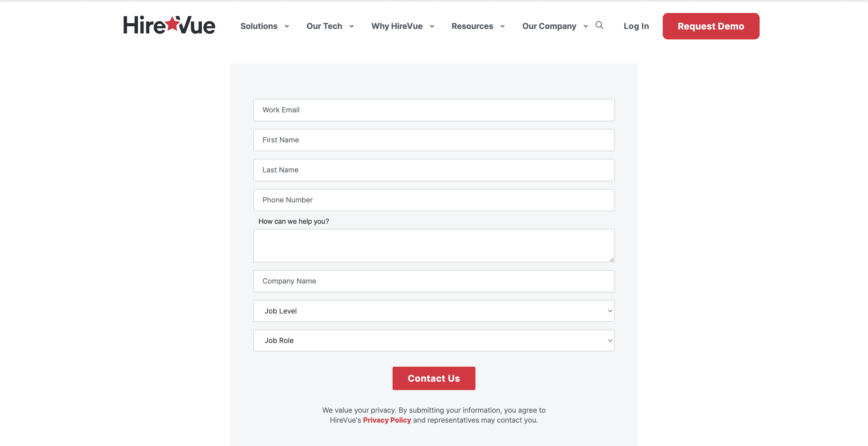Click the Work Email input field

(434, 110)
